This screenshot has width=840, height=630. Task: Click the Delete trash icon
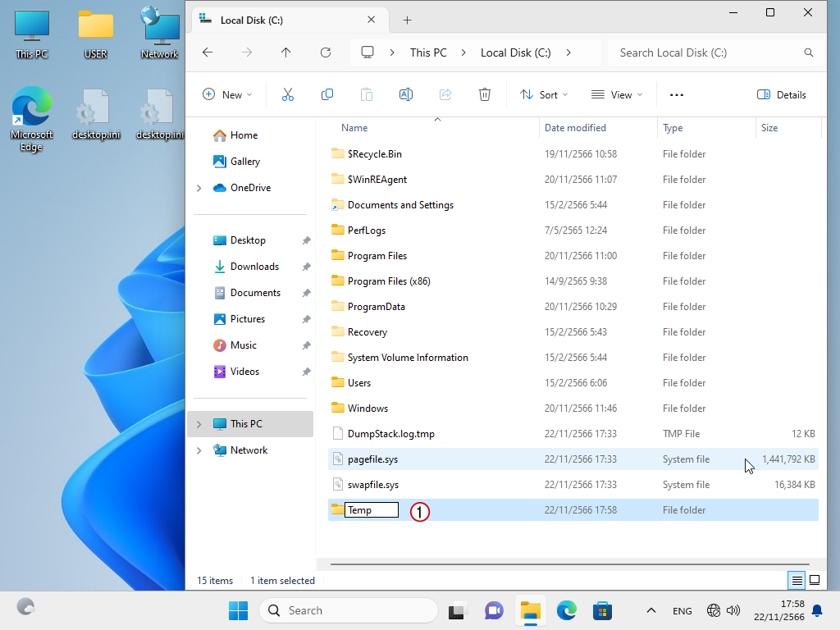[485, 94]
